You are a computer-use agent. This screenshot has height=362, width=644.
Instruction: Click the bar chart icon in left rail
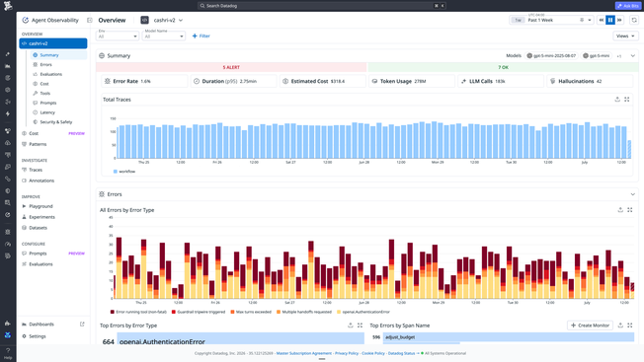click(x=8, y=66)
